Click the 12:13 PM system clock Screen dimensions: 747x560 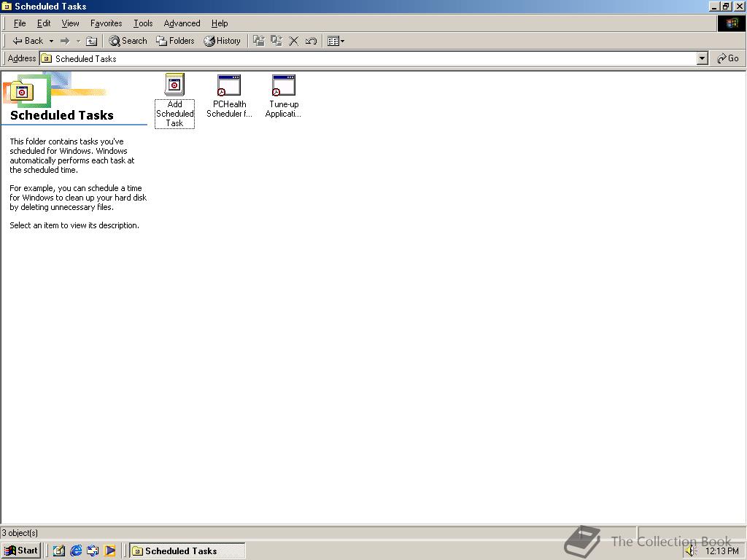(x=721, y=551)
